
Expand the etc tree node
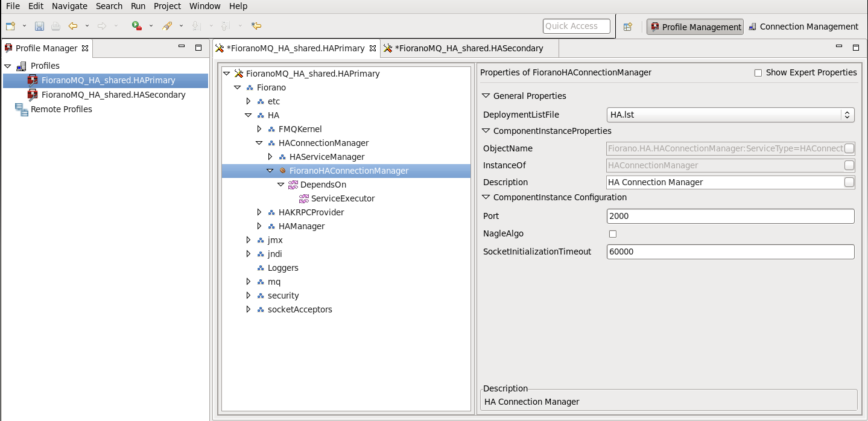248,101
